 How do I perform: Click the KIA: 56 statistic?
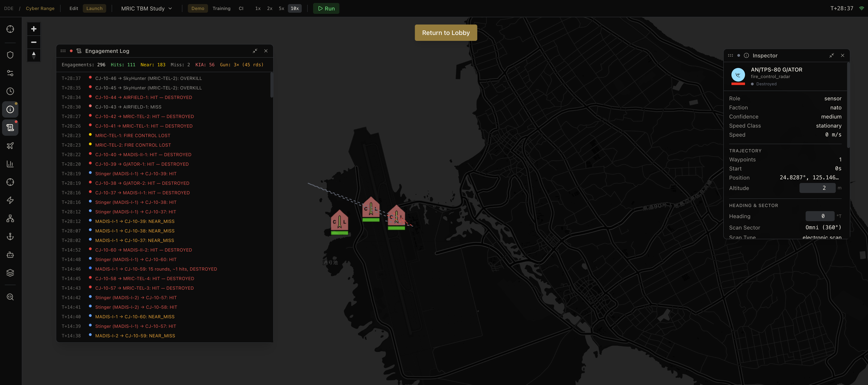[x=205, y=65]
